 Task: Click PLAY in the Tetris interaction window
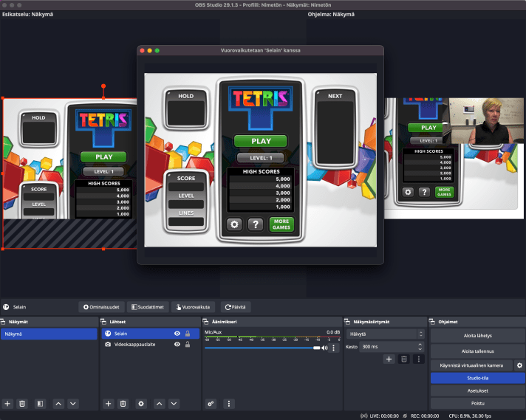pyautogui.click(x=261, y=141)
